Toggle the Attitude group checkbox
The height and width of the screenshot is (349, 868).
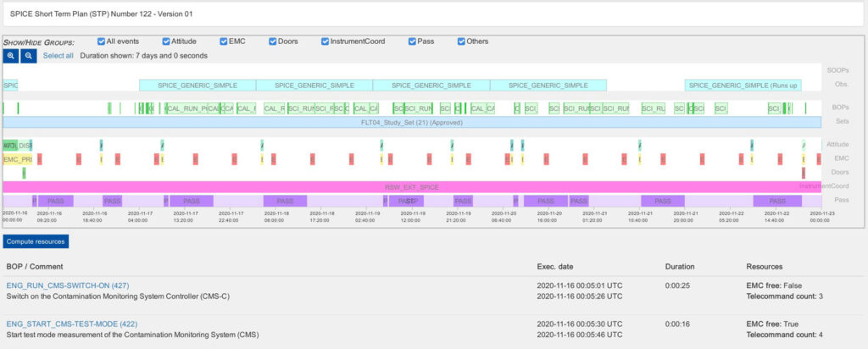click(x=166, y=41)
